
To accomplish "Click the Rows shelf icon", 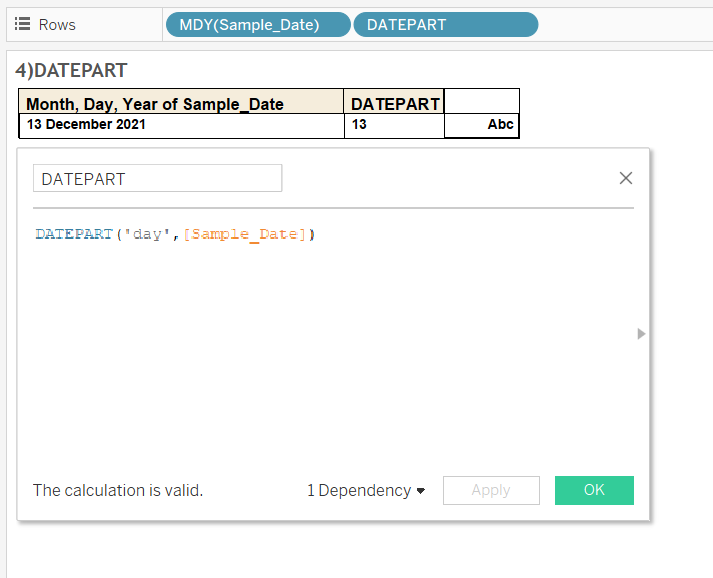I will coord(22,24).
